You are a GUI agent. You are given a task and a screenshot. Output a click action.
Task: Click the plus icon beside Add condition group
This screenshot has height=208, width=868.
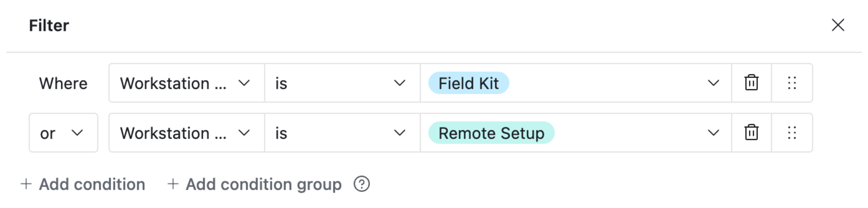173,184
